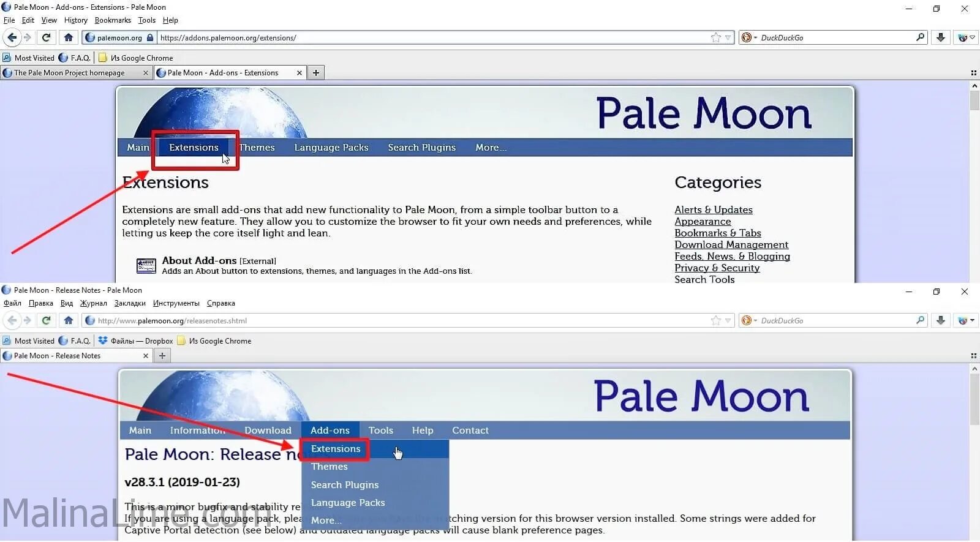Click the search magnifier in the top window
The width and height of the screenshot is (980, 542).
[920, 37]
